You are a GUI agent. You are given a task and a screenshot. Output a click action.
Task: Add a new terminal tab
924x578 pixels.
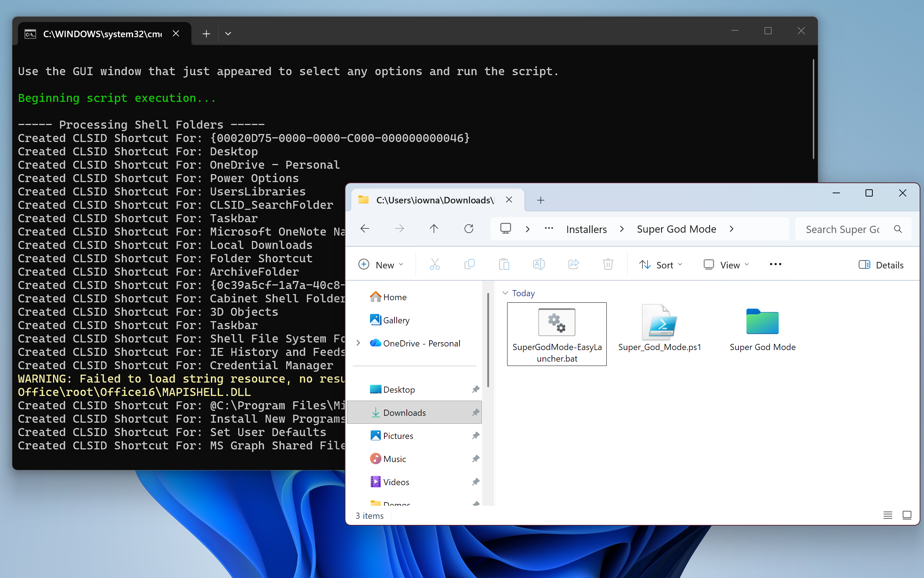pos(206,34)
